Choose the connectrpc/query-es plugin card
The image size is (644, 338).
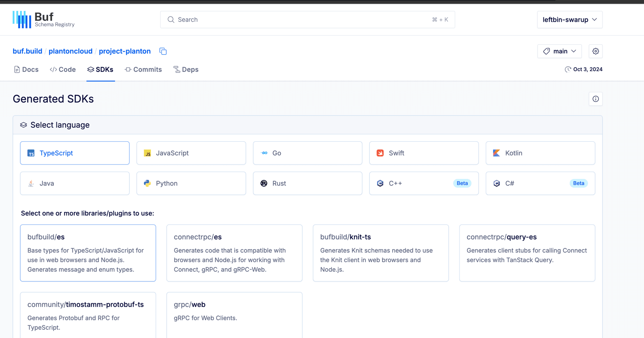click(527, 253)
